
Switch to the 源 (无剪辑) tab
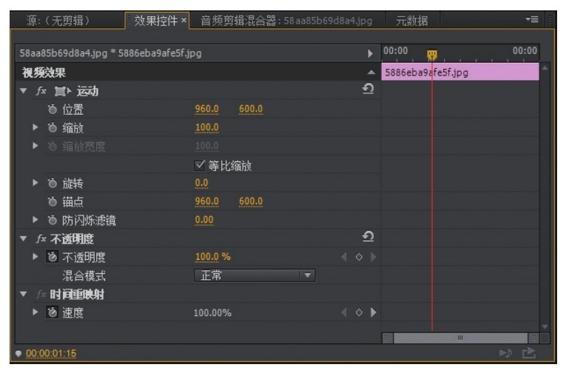click(x=58, y=21)
